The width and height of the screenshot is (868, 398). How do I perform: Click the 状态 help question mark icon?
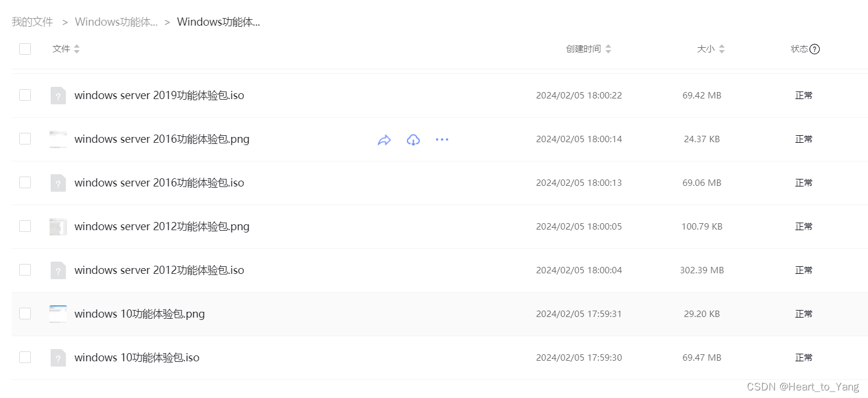click(814, 49)
